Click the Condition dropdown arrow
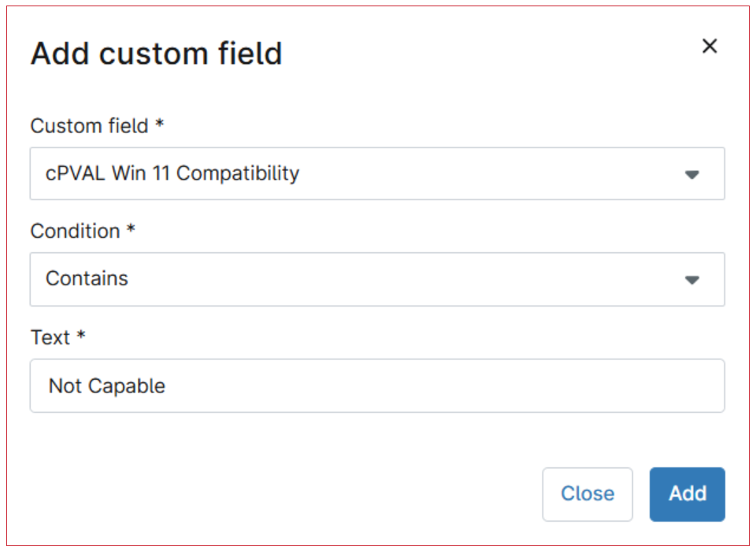This screenshot has width=756, height=554. click(692, 280)
